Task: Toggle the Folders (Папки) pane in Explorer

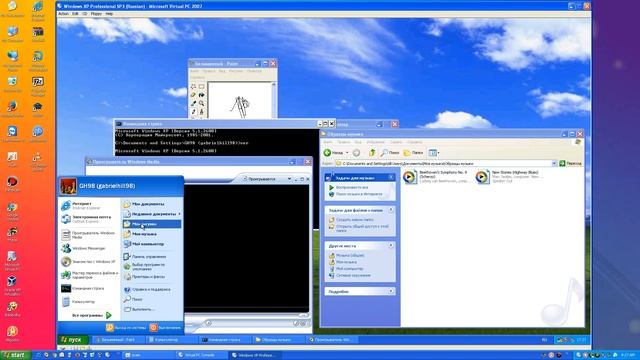Action: [x=413, y=153]
